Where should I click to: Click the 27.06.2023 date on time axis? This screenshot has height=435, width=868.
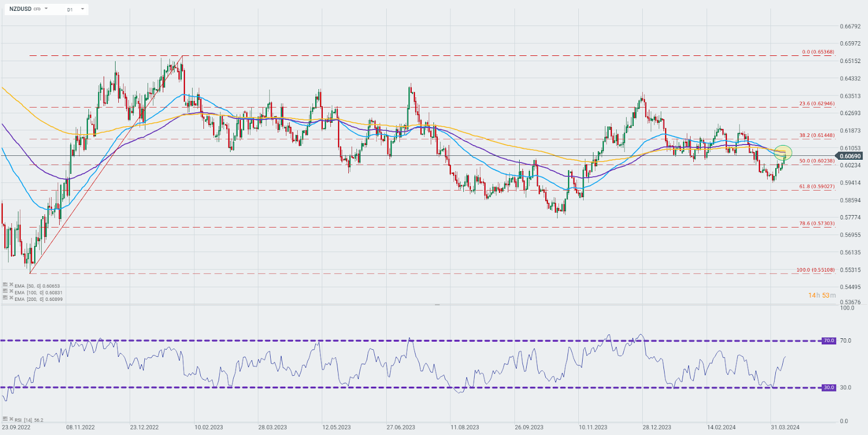point(401,427)
